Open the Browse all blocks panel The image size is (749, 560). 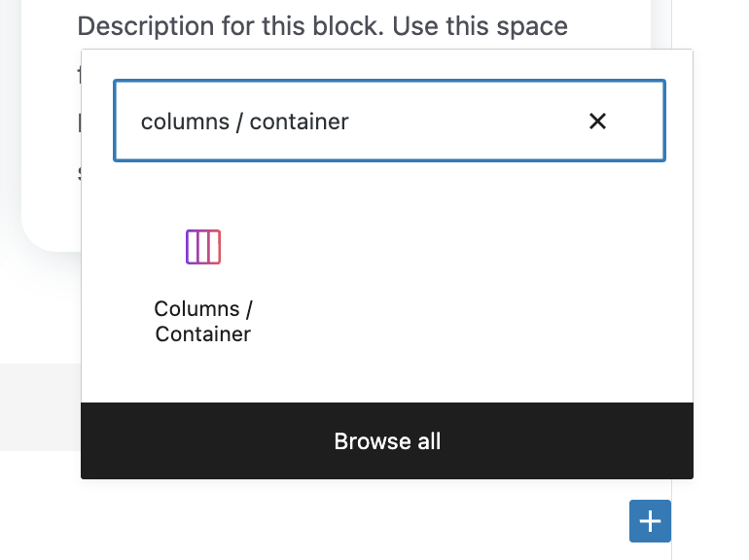point(387,440)
